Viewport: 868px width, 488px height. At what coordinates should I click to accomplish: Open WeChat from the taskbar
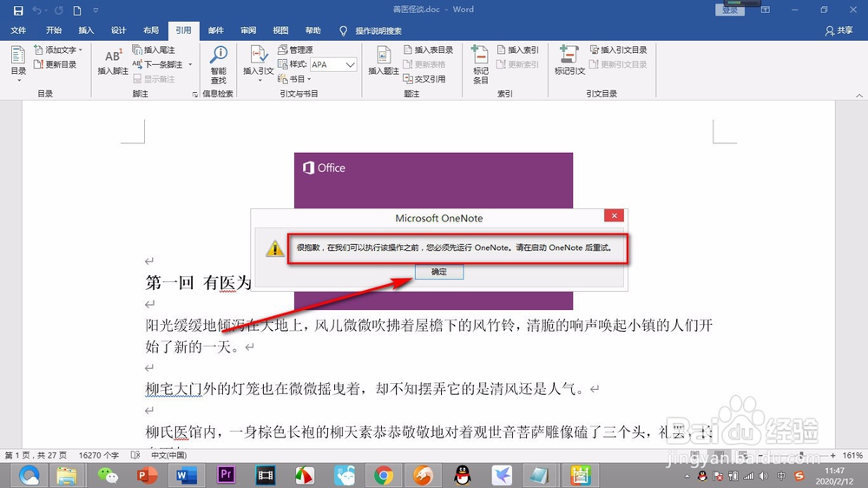108,475
